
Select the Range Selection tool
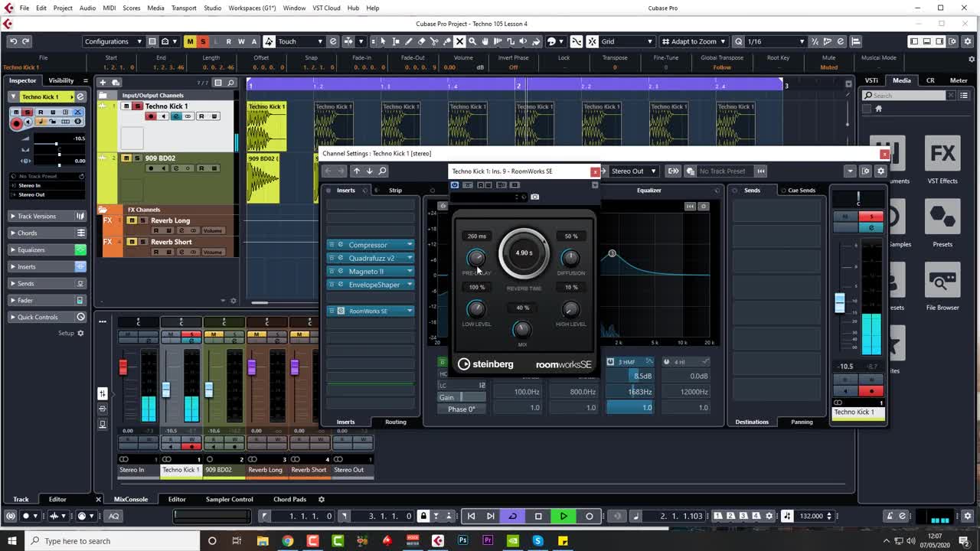pyautogui.click(x=396, y=41)
